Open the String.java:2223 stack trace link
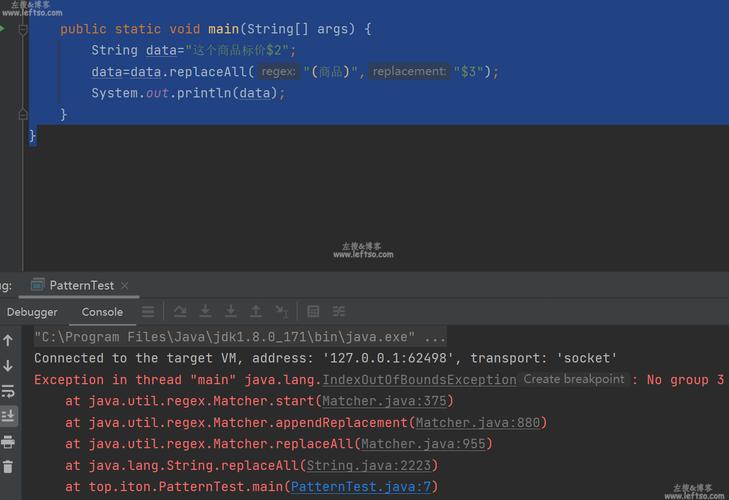 369,465
